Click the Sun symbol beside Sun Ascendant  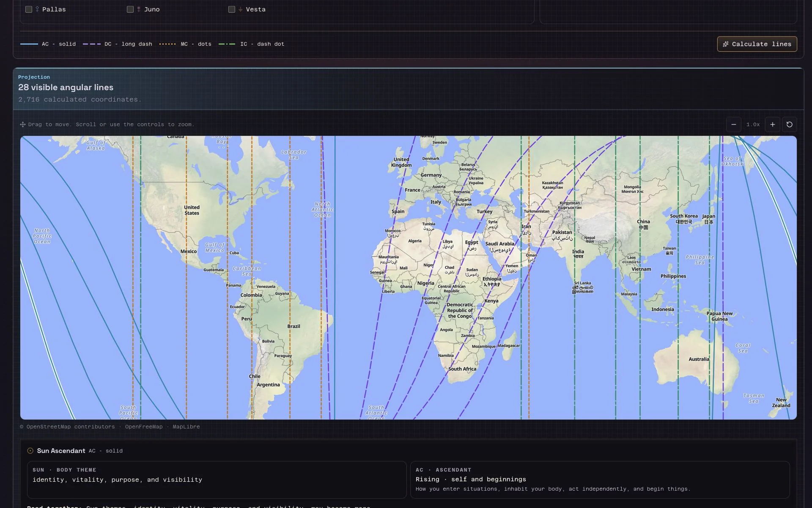pyautogui.click(x=30, y=451)
